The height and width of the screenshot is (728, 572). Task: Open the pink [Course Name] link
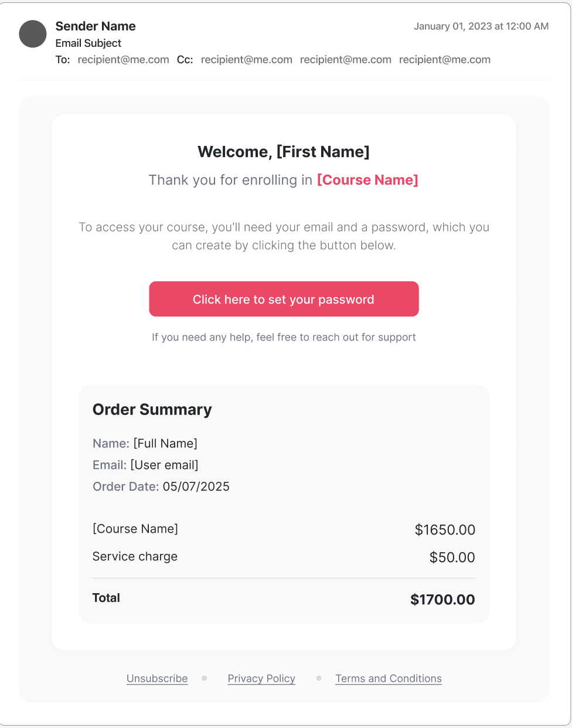click(x=367, y=180)
